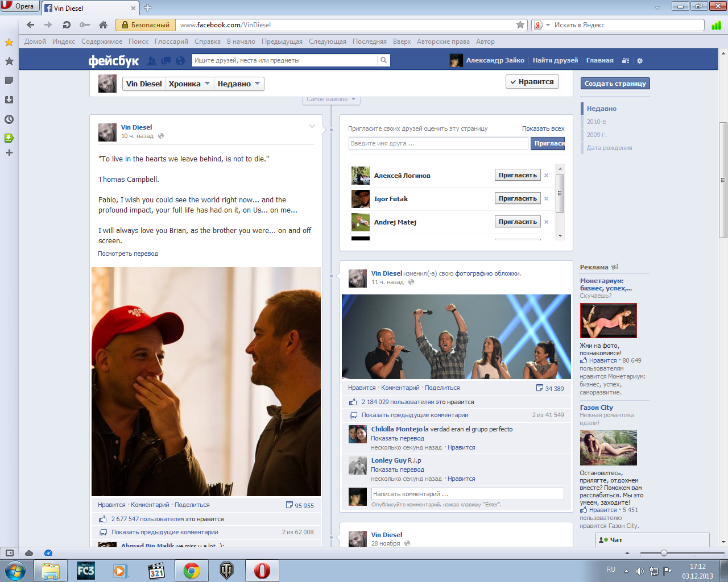The height and width of the screenshot is (582, 728).
Task: Click the Facebook search magnifier icon
Action: click(x=384, y=60)
